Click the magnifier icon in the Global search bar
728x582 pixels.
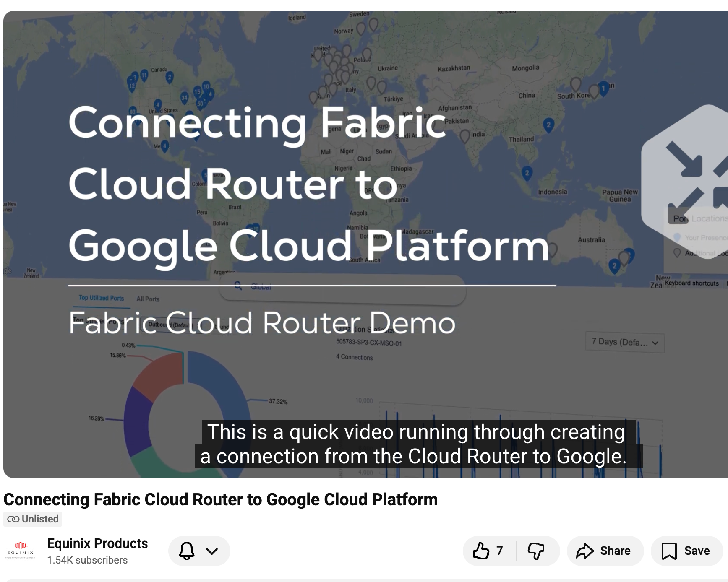(238, 286)
